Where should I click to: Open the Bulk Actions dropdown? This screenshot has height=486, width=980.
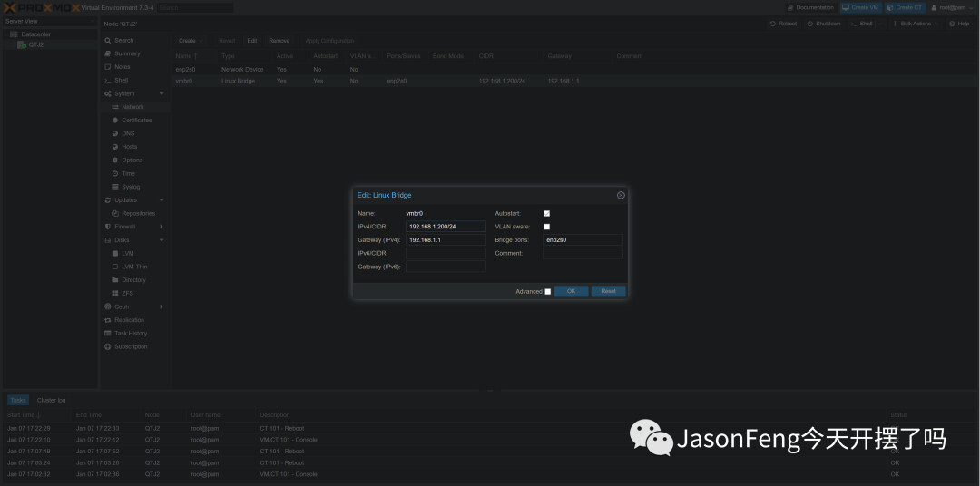(916, 24)
